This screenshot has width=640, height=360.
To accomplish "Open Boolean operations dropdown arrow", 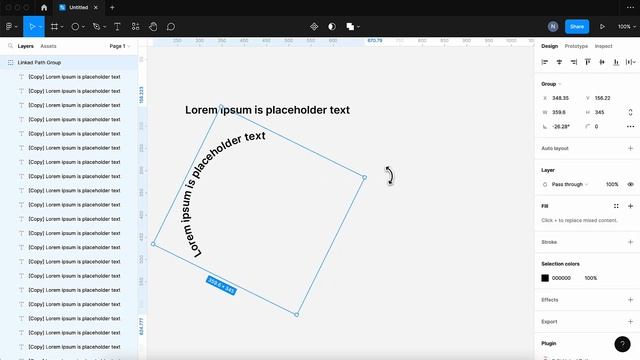I will coord(358,27).
